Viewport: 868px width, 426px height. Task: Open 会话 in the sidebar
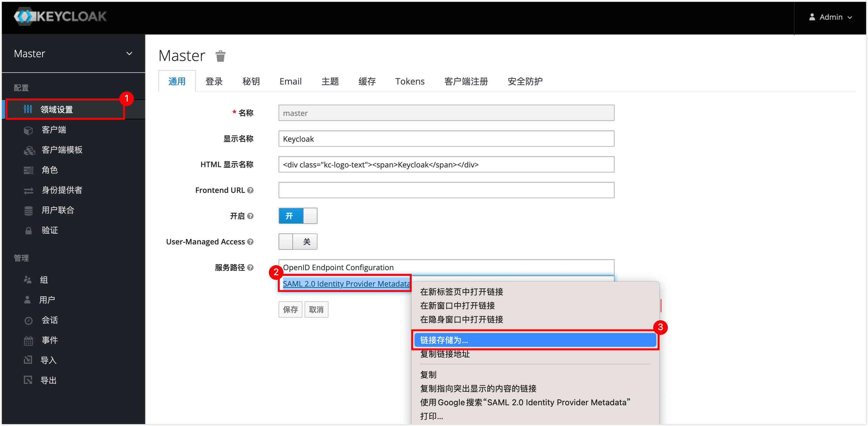[50, 320]
